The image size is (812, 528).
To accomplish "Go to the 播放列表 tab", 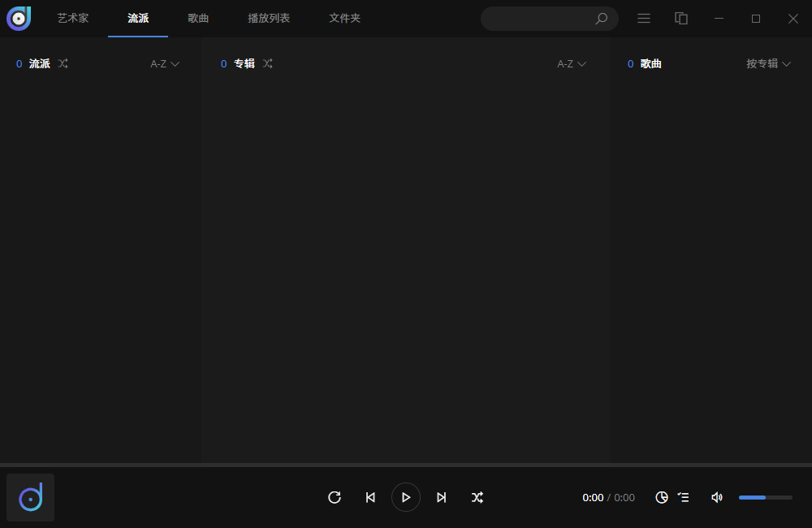I will tap(269, 18).
